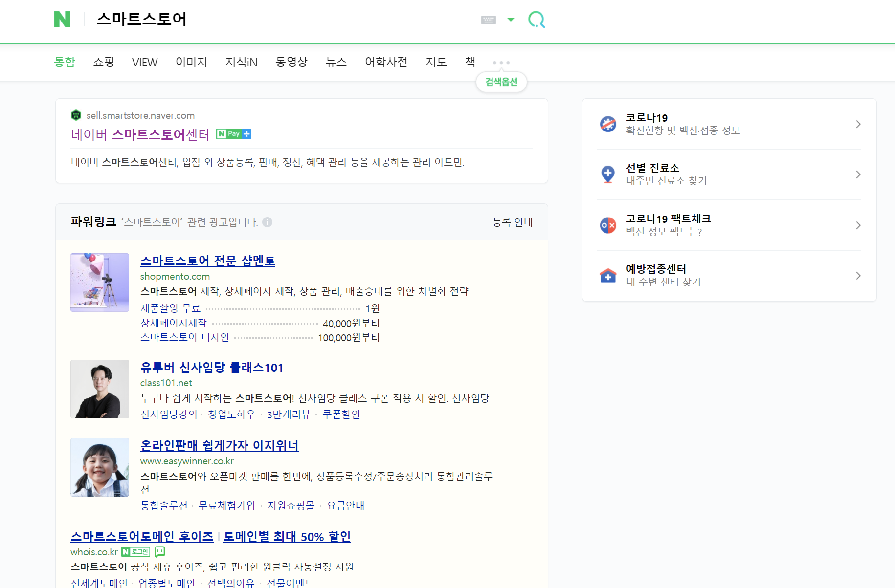Click the whois.co.kr URL

[94, 552]
